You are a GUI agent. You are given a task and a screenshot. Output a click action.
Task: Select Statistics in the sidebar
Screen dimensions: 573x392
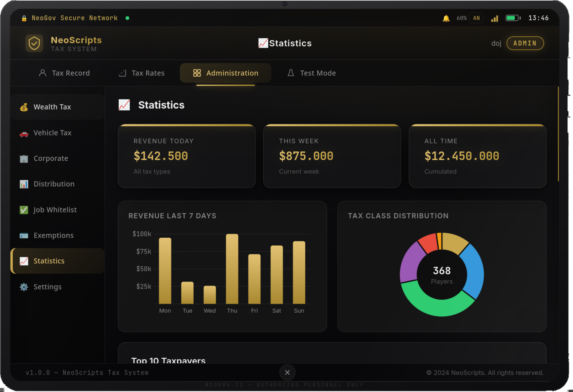click(x=58, y=261)
